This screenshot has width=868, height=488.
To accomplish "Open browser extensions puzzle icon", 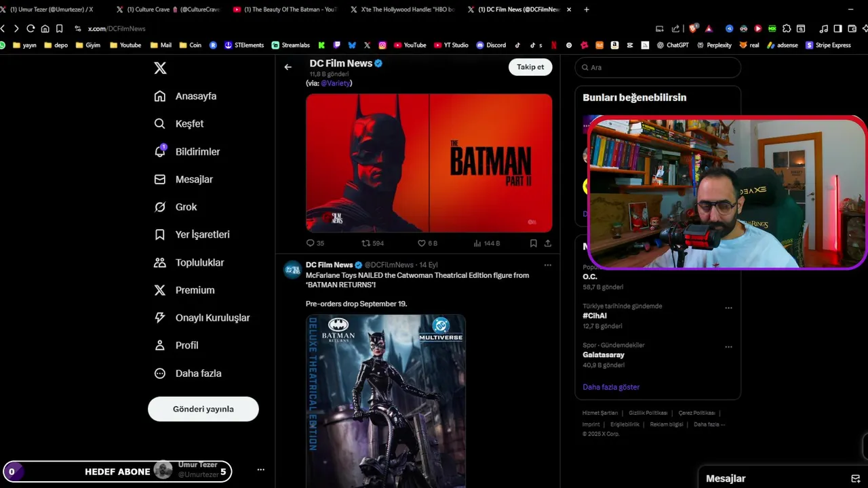I will tap(787, 28).
